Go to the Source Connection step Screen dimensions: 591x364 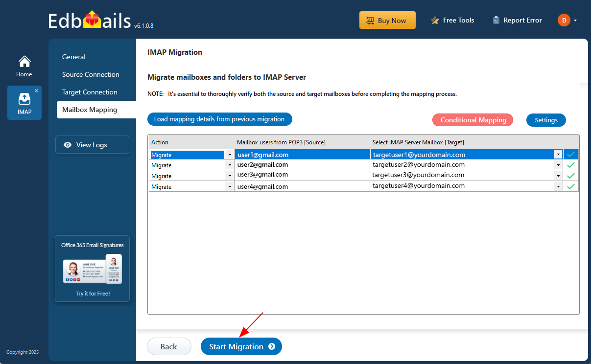tap(91, 74)
